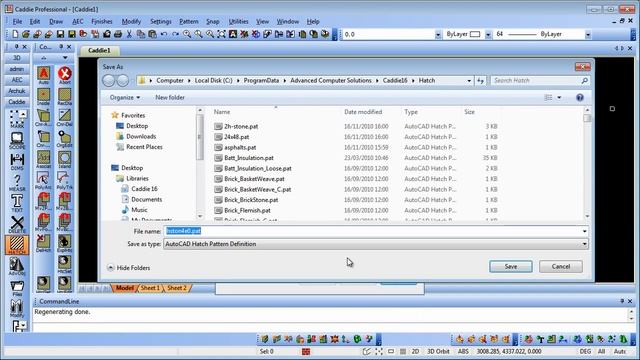640x360 pixels.
Task: Toggle 3D Orbit in status bar
Action: click(x=438, y=351)
